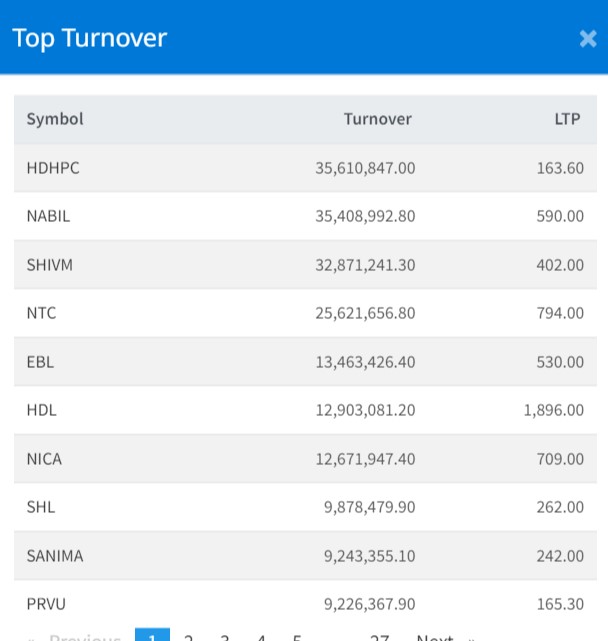Open pagination page 4
Screen dimensions: 608x641
pos(261,636)
